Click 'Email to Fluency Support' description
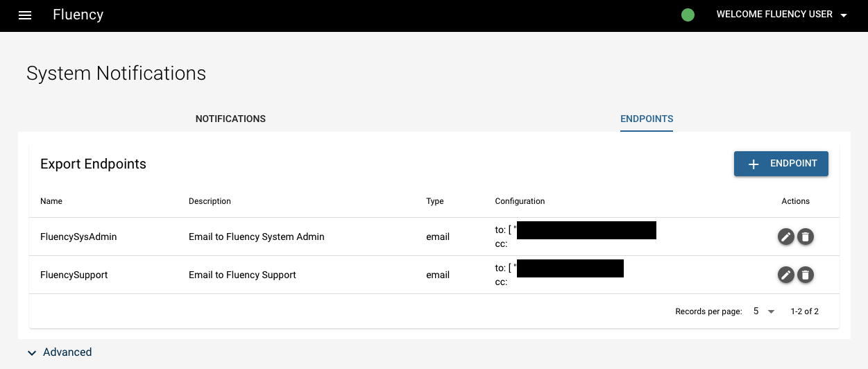The image size is (868, 369). tap(242, 275)
